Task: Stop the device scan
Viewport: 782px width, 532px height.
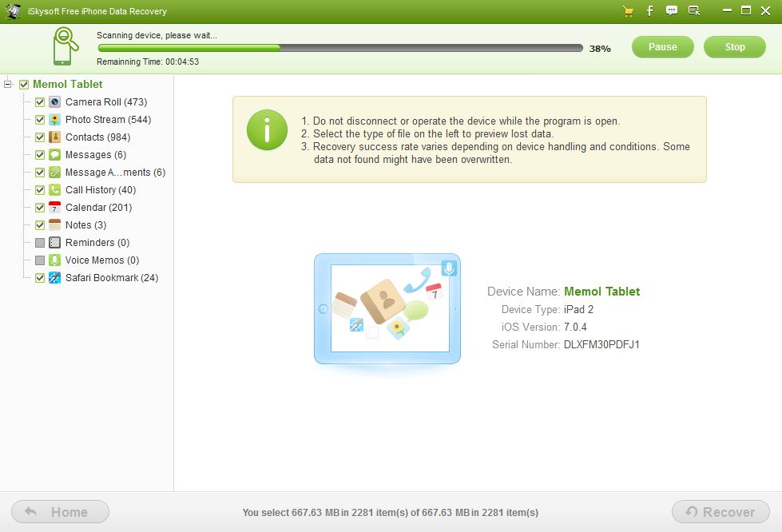Action: (x=735, y=47)
